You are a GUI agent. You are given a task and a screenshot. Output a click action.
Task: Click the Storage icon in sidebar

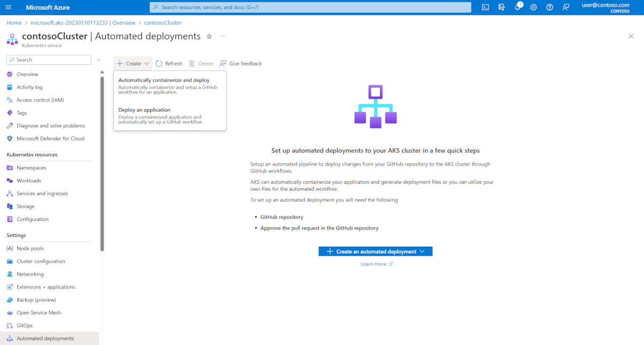(10, 206)
